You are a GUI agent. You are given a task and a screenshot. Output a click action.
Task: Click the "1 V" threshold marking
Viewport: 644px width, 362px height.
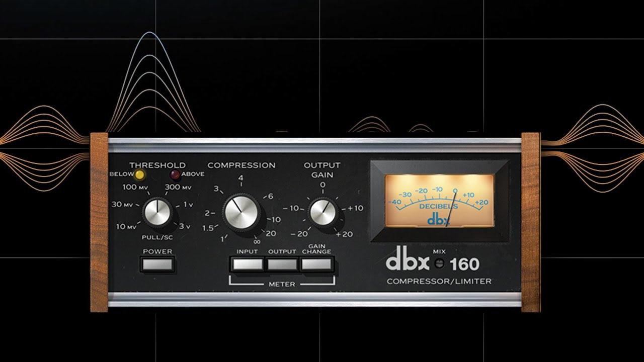[189, 205]
